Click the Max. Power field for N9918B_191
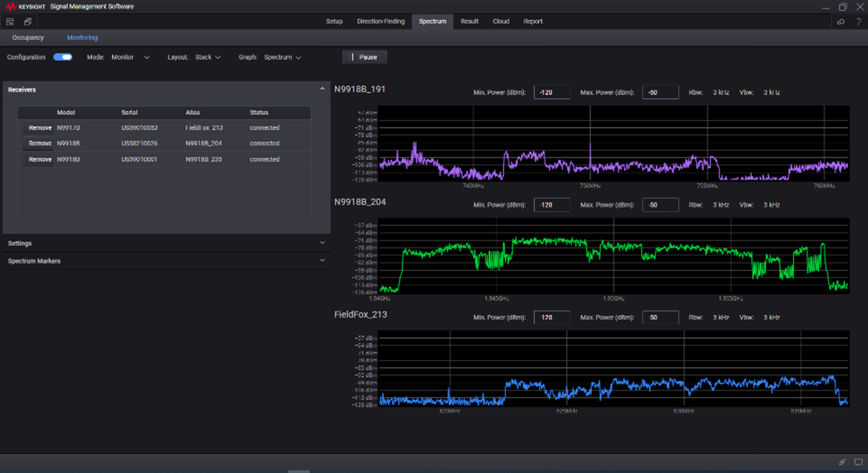 click(x=660, y=92)
